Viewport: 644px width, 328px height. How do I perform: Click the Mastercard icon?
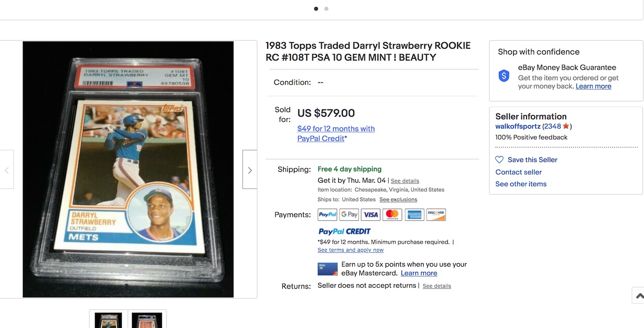pos(392,215)
